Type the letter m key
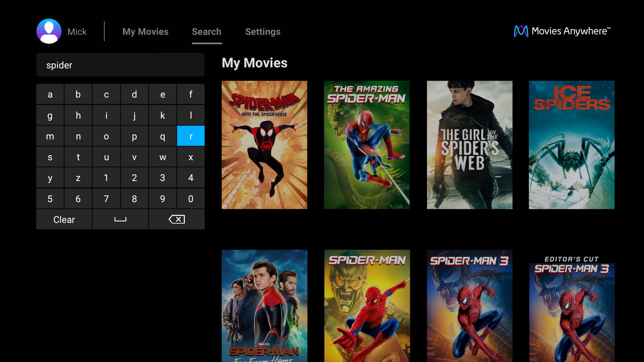This screenshot has width=644, height=362. click(x=50, y=136)
